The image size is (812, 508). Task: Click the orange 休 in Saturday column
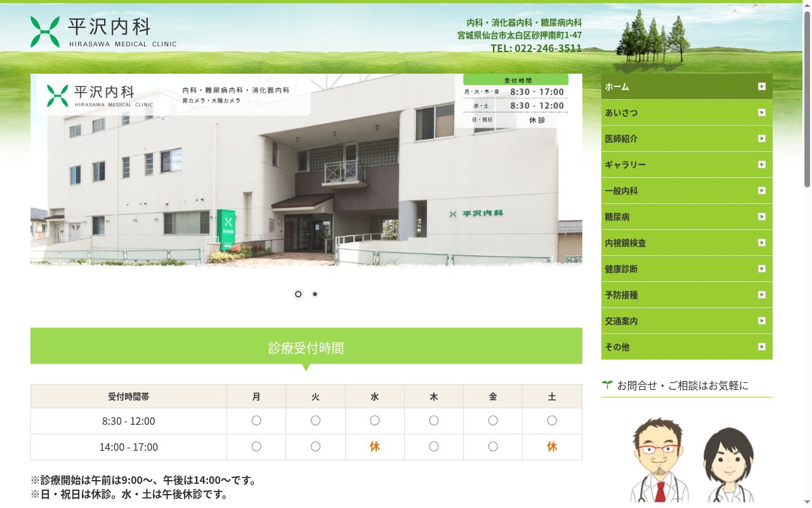click(552, 447)
